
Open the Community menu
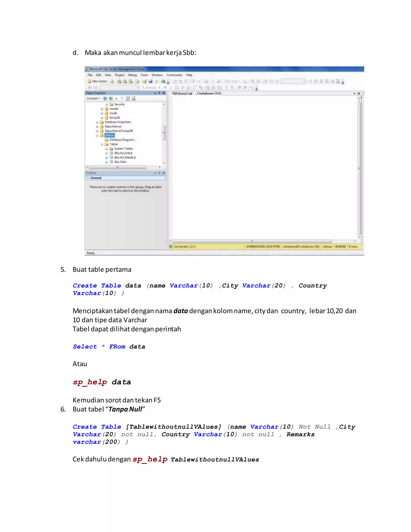(x=174, y=75)
